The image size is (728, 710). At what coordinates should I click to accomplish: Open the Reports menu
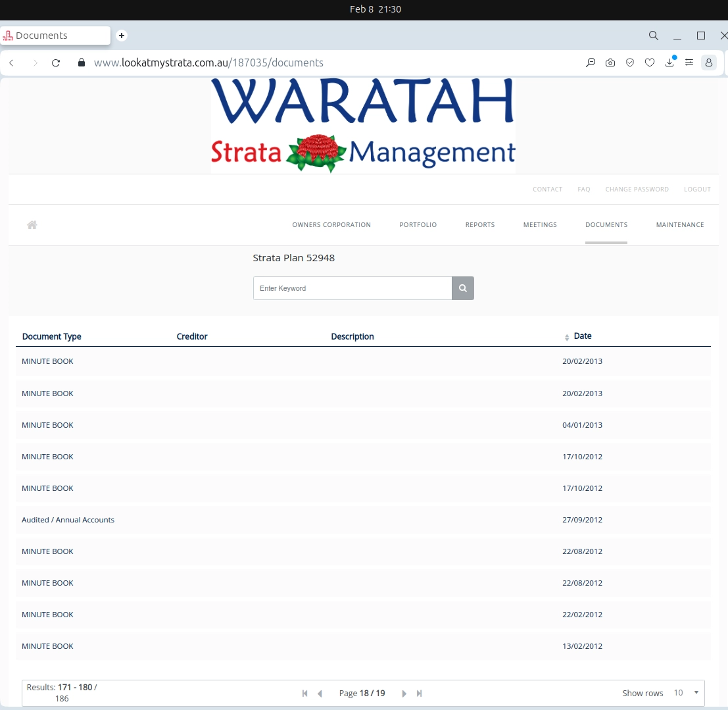pyautogui.click(x=480, y=225)
